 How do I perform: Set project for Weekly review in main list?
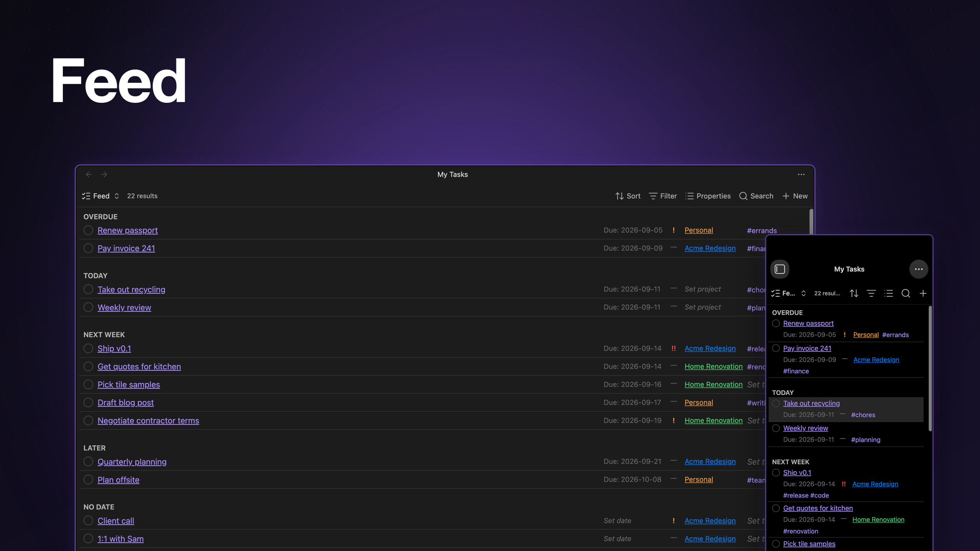coord(702,307)
